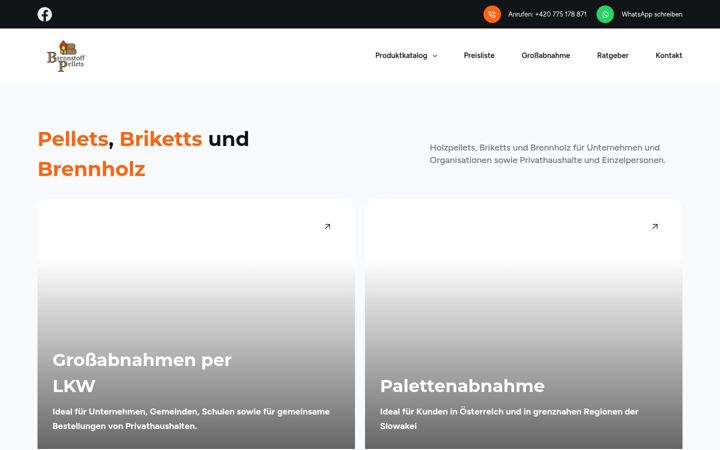Open the Facebook page icon
720x450 pixels.
(x=45, y=14)
